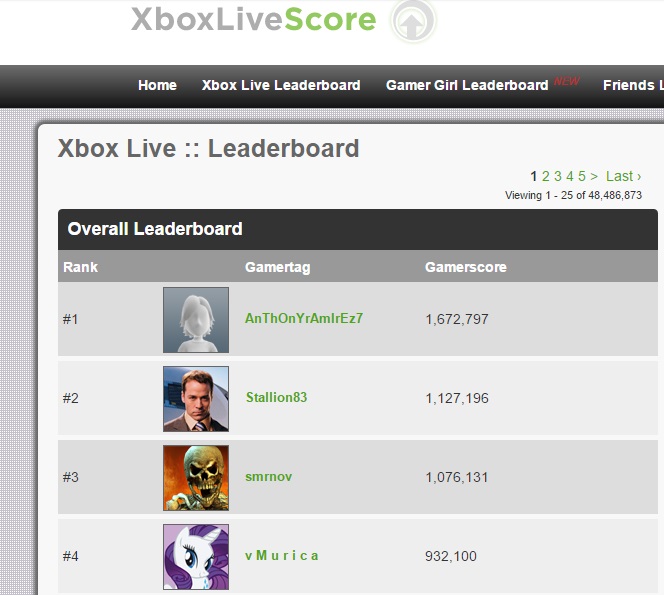Open the Friends menu item

click(633, 85)
